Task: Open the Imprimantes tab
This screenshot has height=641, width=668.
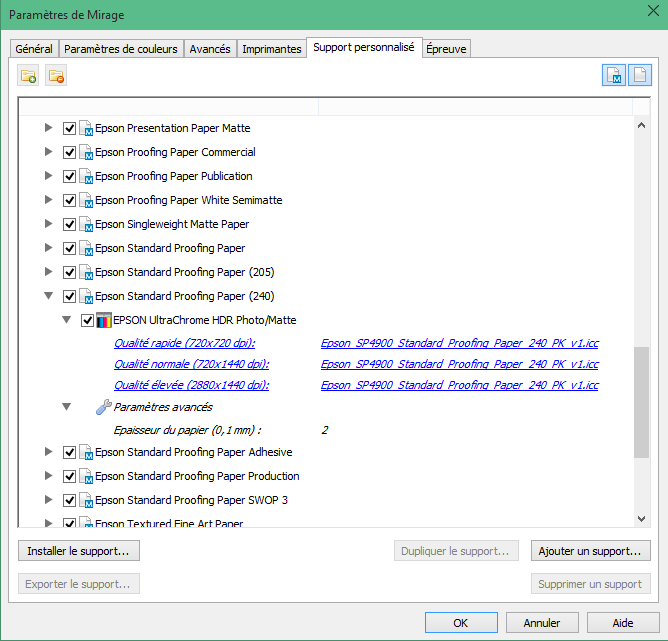Action: 272,49
